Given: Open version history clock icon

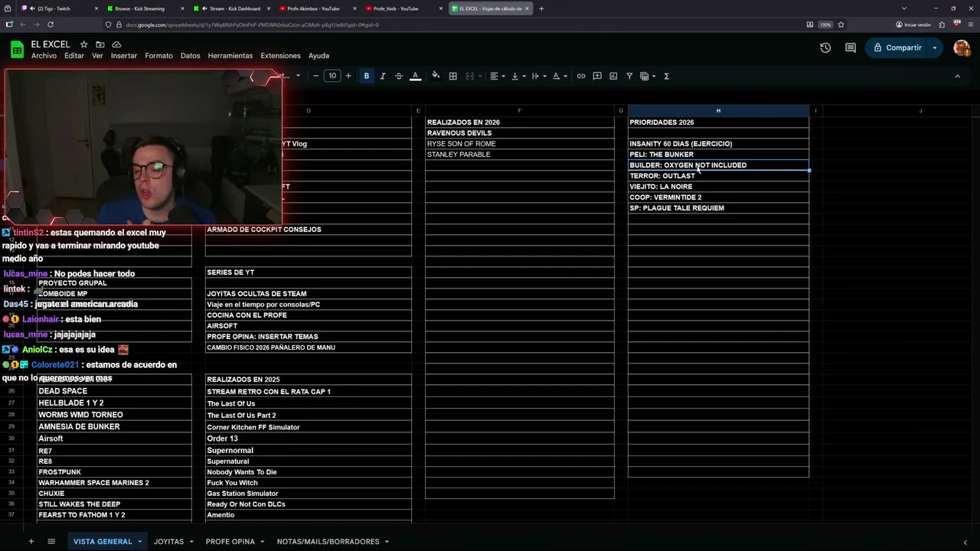Looking at the screenshot, I should (x=825, y=47).
